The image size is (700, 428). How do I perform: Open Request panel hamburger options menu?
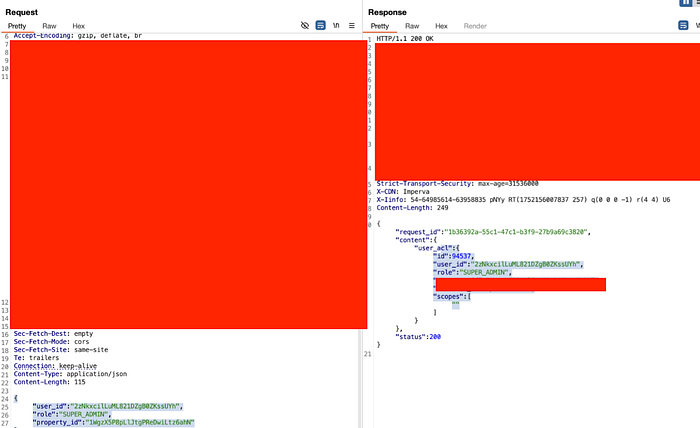352,25
